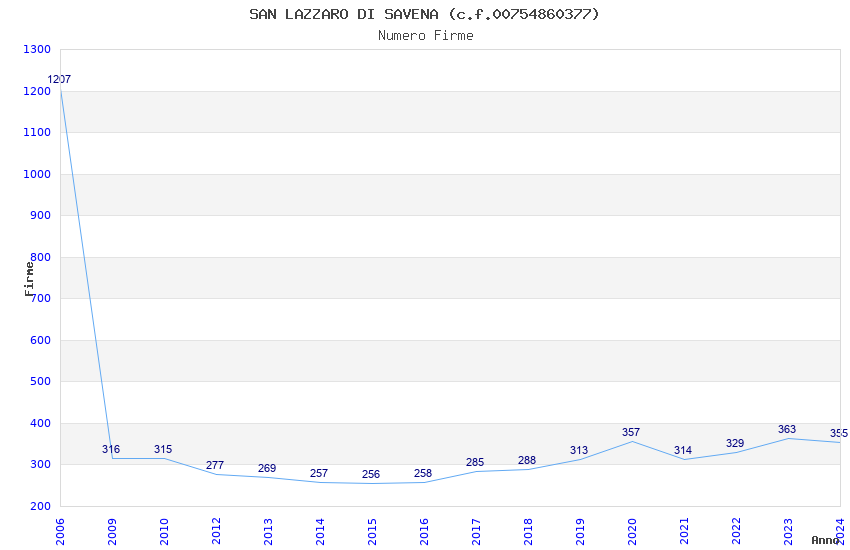Click the y-axis value 600
Image resolution: width=850 pixels, height=550 pixels.
click(40, 340)
